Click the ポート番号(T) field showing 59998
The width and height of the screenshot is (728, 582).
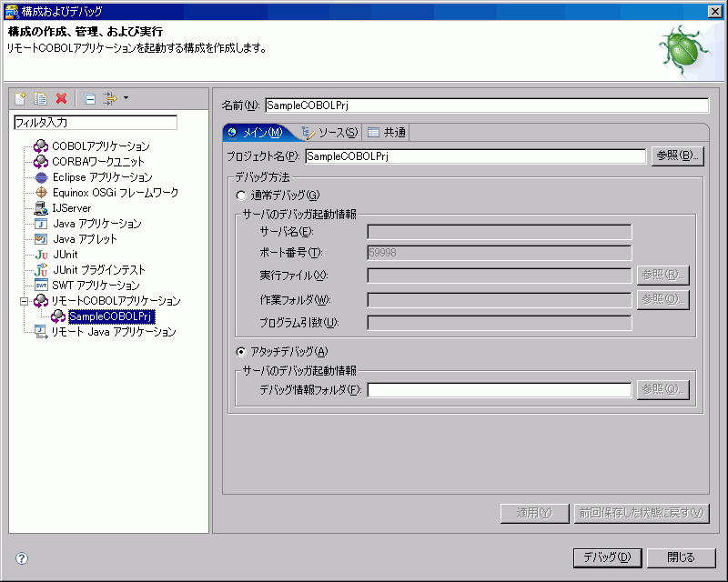(x=499, y=253)
